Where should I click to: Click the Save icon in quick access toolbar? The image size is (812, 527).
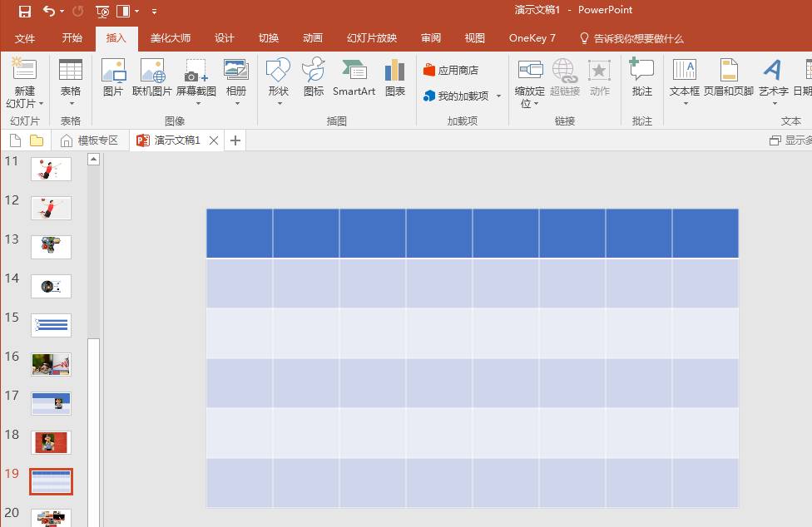click(25, 11)
